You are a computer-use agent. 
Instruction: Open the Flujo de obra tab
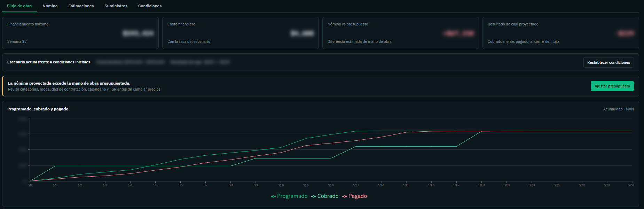(19, 6)
